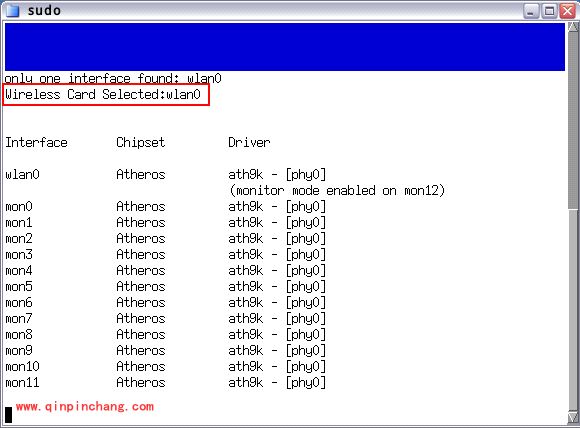Click the 'Wireless Card Selected:wlan0' text
Screen dimensions: 580x428
pos(102,94)
